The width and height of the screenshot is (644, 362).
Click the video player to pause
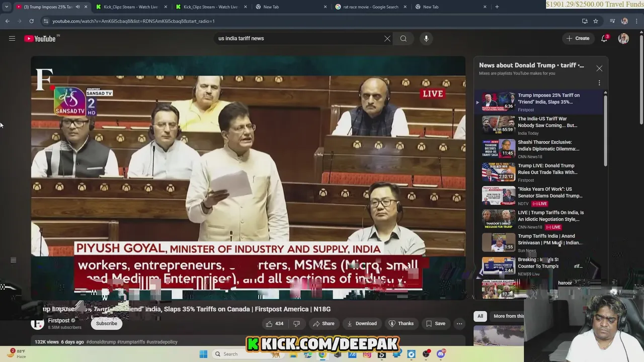coord(248,177)
